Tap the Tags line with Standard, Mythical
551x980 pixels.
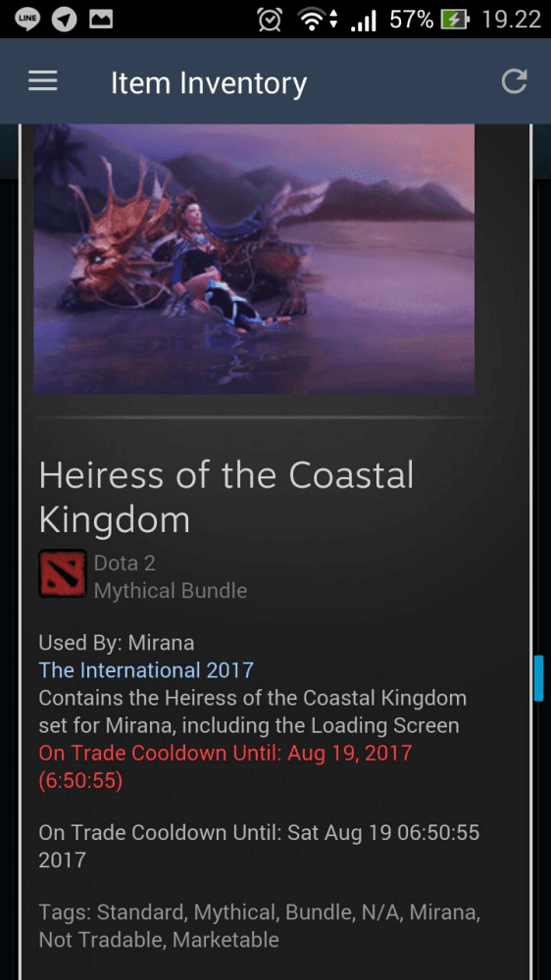[260, 926]
